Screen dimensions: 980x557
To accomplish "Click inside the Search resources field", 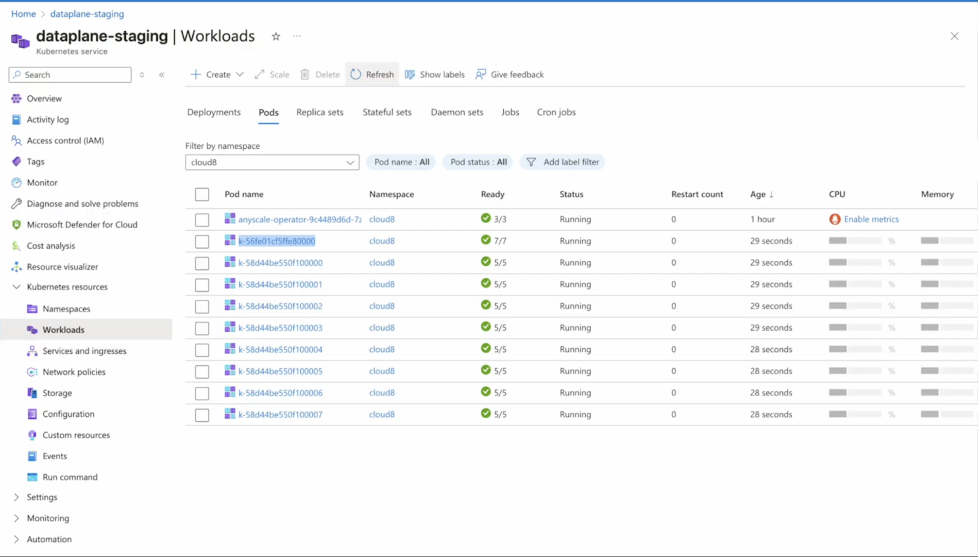I will tap(69, 74).
